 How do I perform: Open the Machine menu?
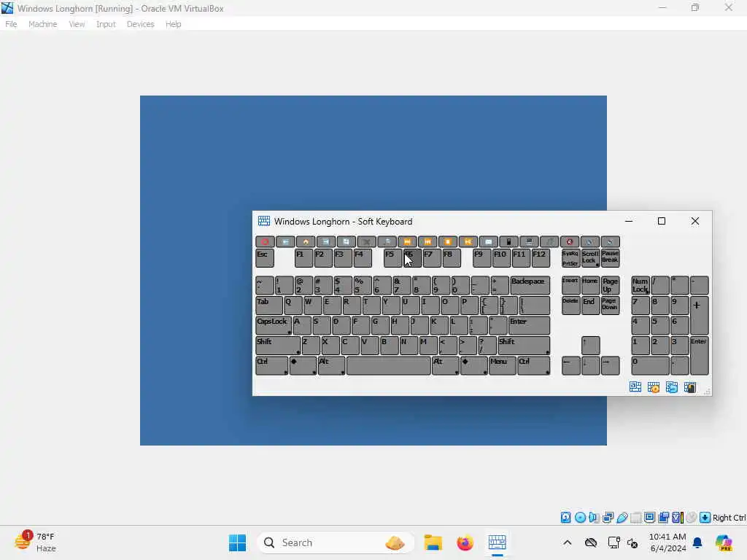click(42, 24)
